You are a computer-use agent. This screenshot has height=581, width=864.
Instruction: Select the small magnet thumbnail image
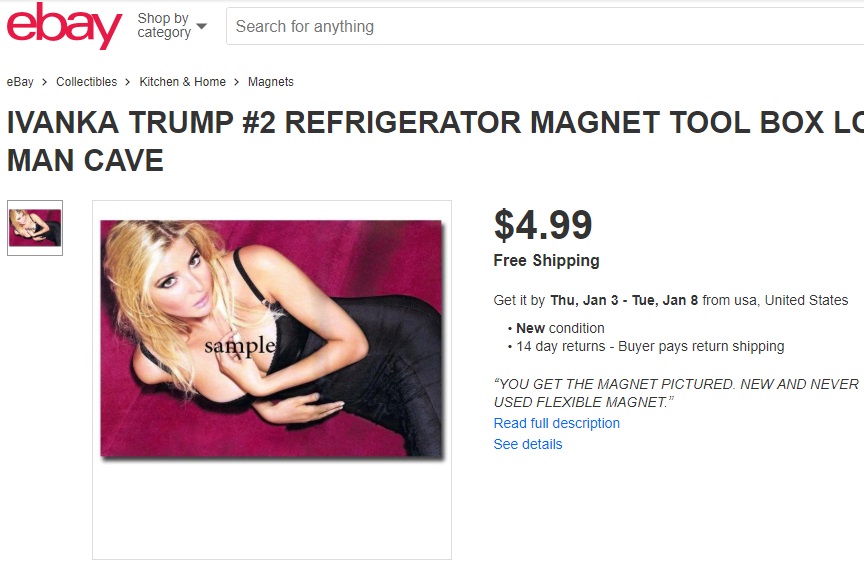pos(35,228)
